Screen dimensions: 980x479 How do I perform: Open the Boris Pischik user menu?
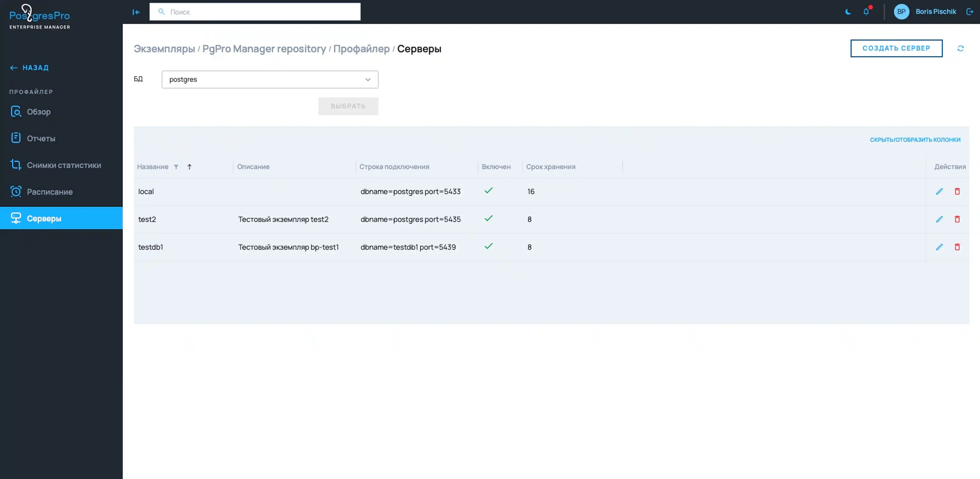click(935, 11)
